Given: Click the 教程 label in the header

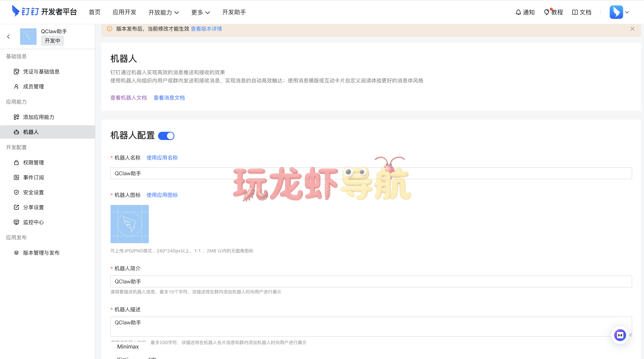Looking at the screenshot, I should tap(557, 12).
